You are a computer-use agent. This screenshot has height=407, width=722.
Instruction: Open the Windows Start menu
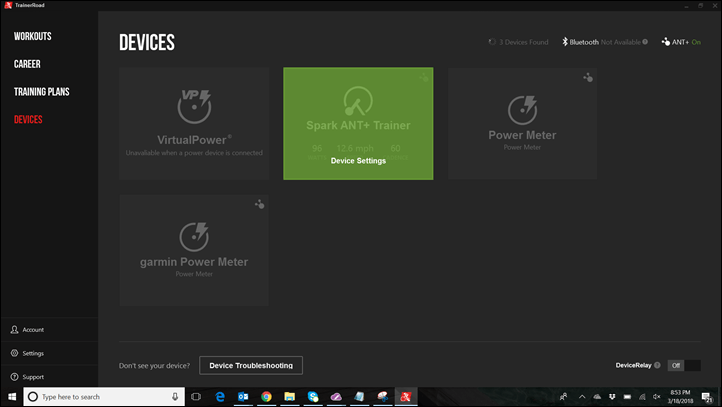click(x=12, y=396)
